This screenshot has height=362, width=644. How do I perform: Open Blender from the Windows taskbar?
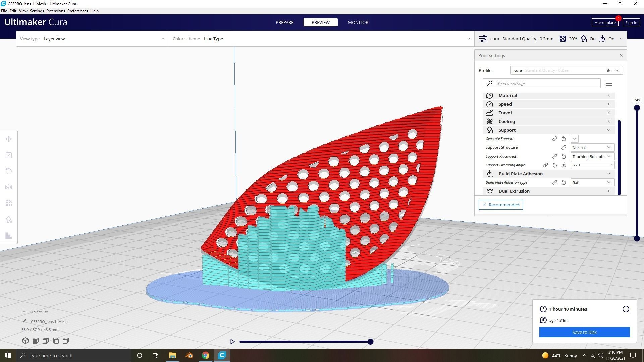[189, 355]
